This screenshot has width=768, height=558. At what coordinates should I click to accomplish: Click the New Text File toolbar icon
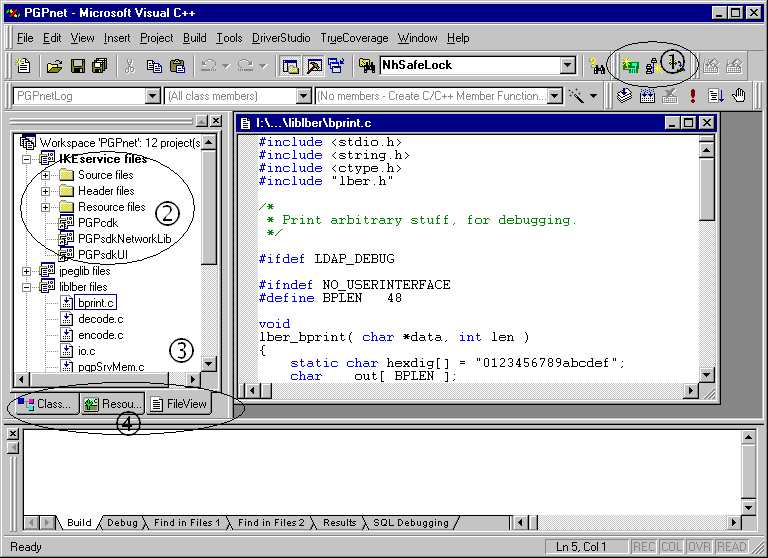pyautogui.click(x=23, y=66)
